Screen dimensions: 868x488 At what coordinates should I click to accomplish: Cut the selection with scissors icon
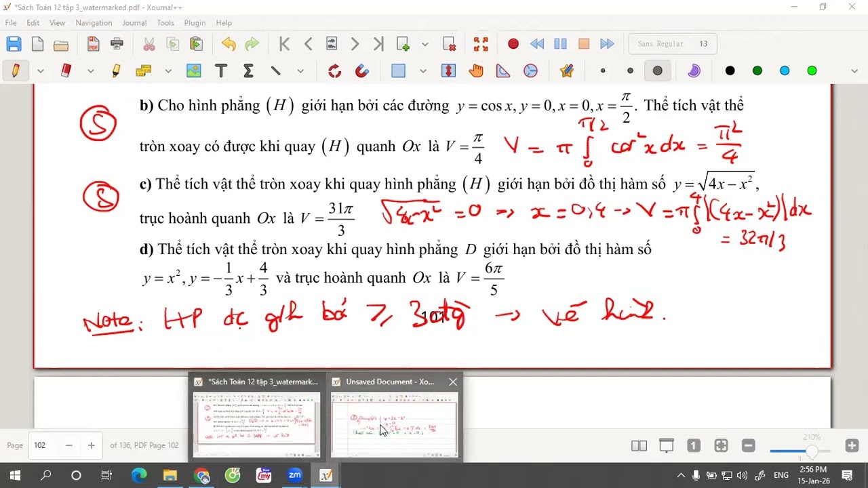[149, 44]
